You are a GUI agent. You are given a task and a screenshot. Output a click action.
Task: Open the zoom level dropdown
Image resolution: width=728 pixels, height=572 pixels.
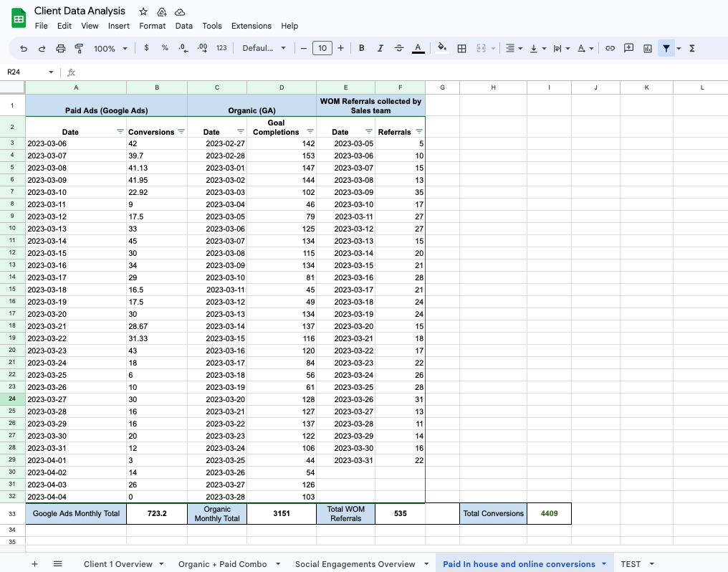pyautogui.click(x=110, y=48)
